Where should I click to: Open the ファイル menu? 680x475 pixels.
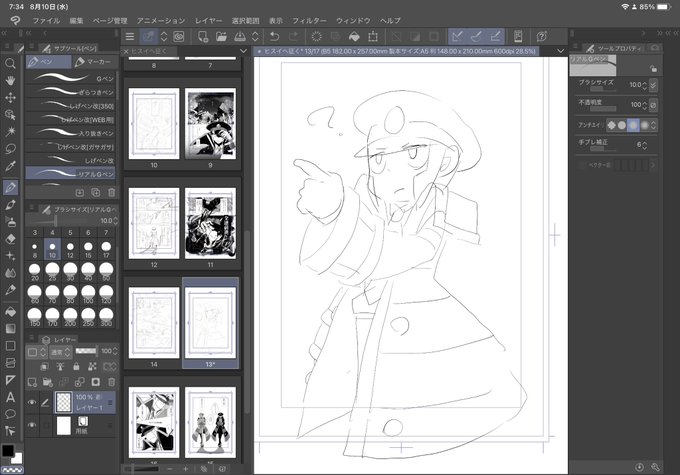[46, 20]
